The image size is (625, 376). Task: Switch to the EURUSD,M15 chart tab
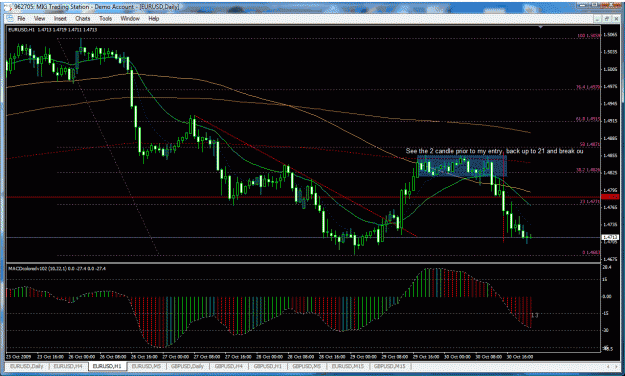coord(348,366)
